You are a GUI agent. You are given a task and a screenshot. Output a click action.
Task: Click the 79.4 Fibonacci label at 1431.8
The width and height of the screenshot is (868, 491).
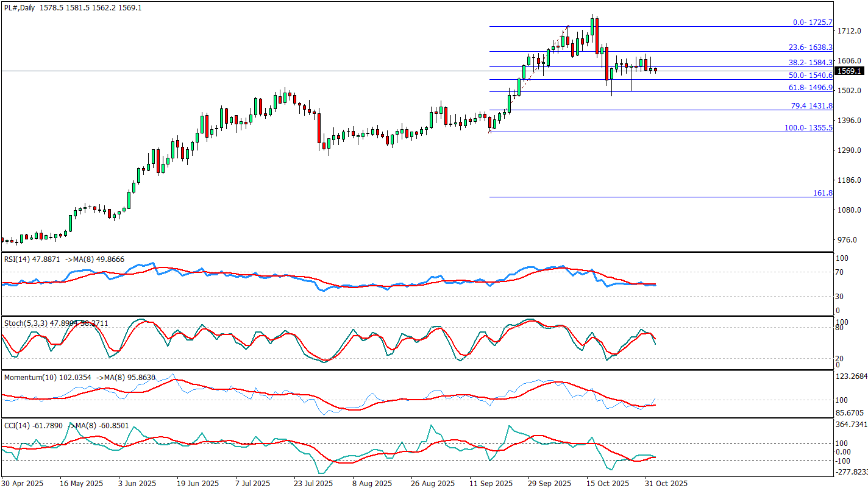pyautogui.click(x=811, y=106)
